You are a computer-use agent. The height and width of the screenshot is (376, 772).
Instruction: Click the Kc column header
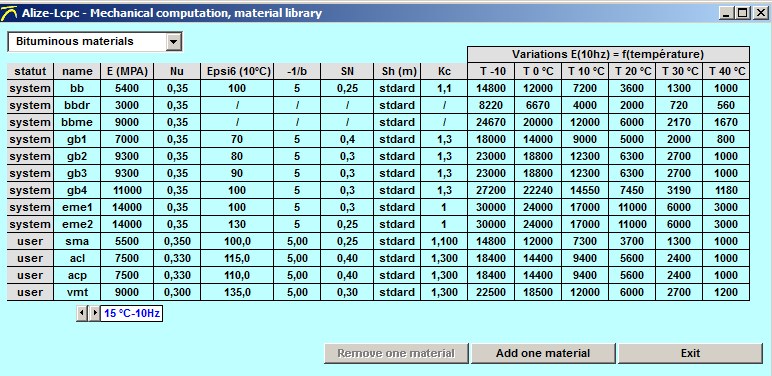tap(444, 71)
